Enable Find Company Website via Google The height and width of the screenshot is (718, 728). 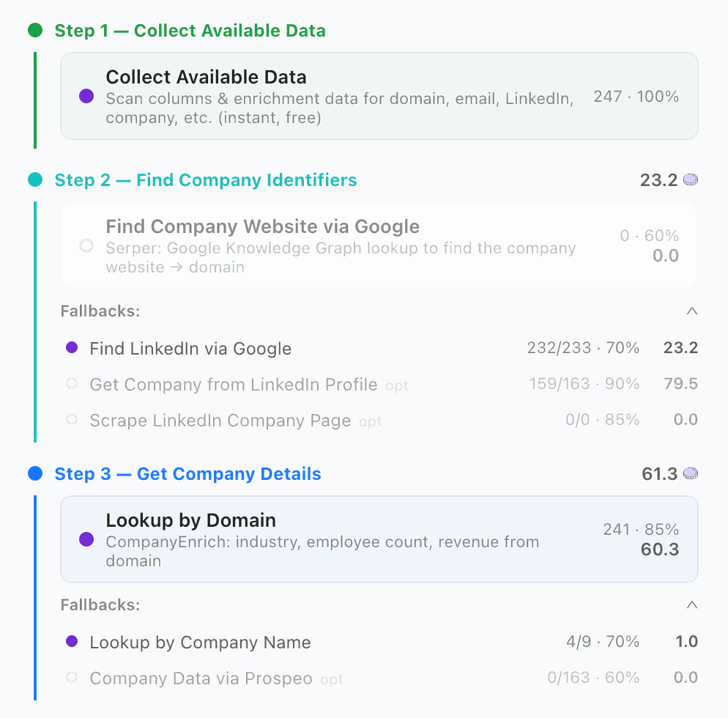86,245
